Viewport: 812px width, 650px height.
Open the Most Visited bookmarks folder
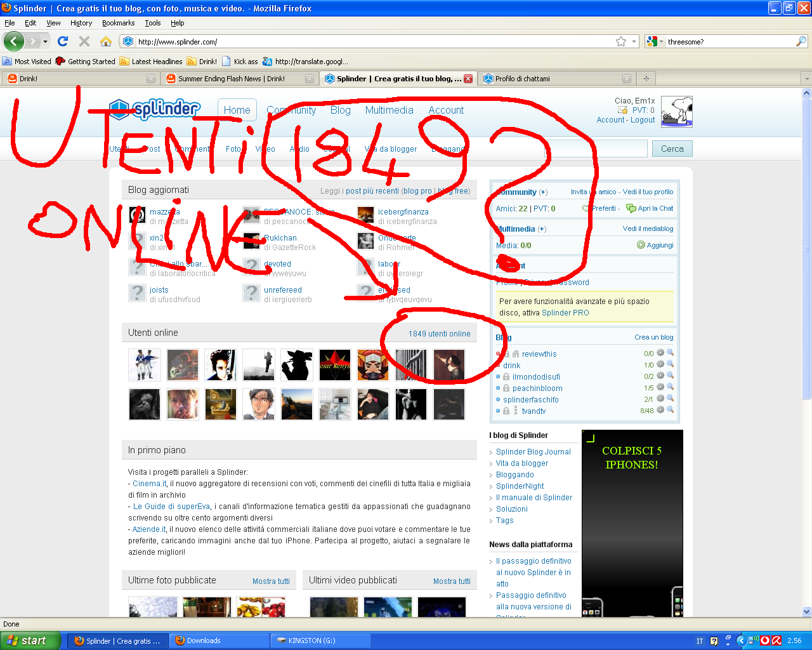tap(27, 62)
